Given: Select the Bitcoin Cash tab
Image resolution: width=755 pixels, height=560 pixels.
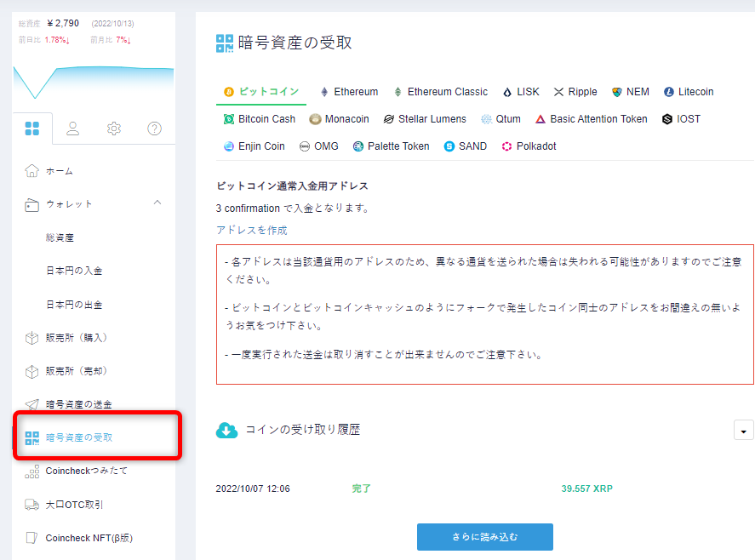Looking at the screenshot, I should (x=260, y=119).
